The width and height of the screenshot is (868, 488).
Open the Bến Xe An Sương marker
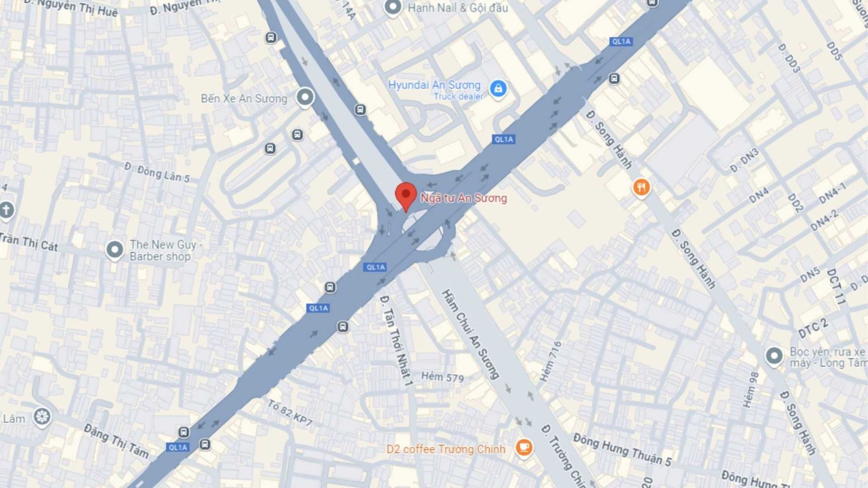(x=305, y=98)
